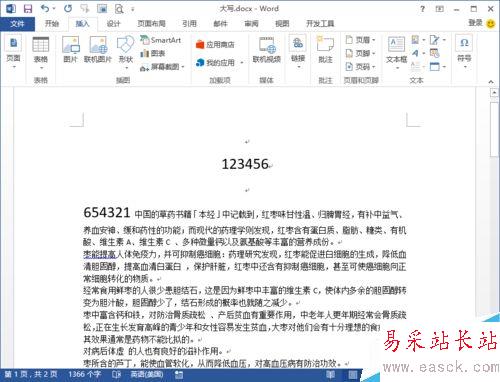The width and height of the screenshot is (500, 382).
Task: Open the 页面 pages dropdown
Action: click(13, 53)
